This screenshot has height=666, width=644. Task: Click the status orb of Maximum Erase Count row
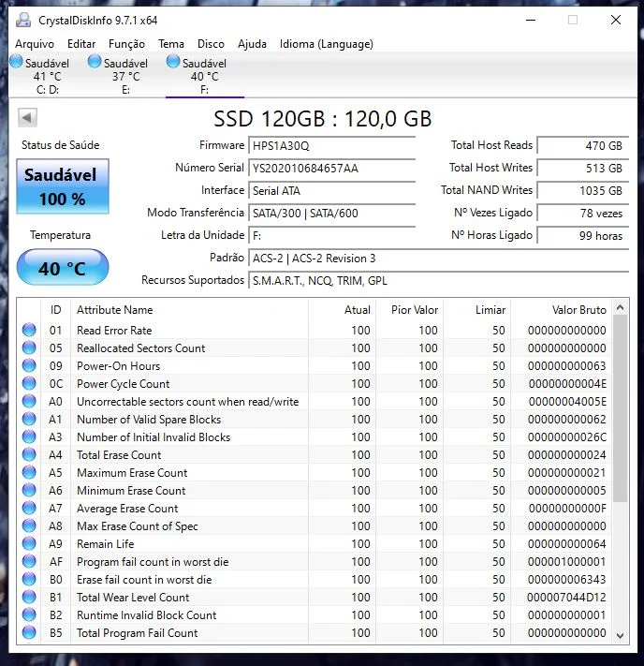pos(29,473)
